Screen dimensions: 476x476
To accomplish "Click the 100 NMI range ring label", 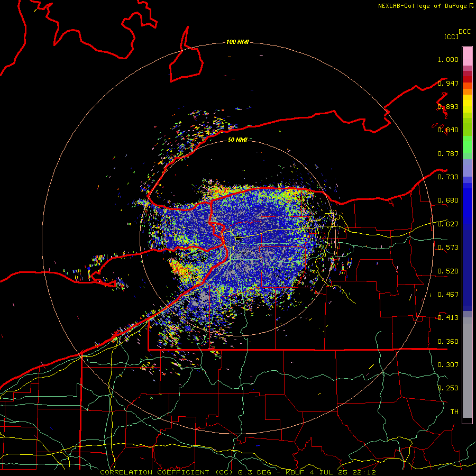I will pos(237,42).
